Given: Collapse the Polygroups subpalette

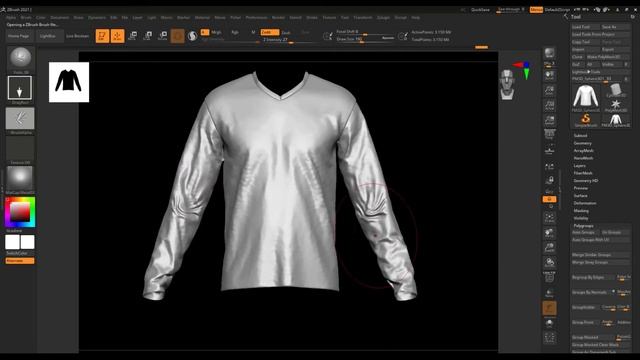Looking at the screenshot, I should 584,226.
